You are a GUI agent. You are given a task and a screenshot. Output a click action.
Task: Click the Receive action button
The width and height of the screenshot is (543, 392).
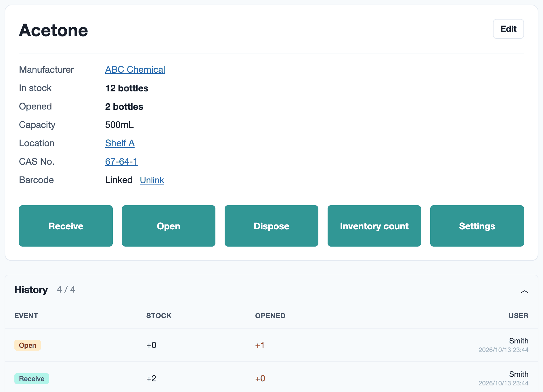tap(66, 226)
